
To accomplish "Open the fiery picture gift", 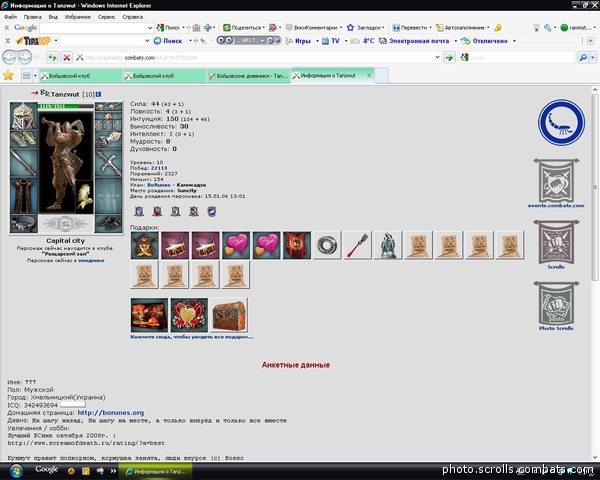I will (149, 315).
